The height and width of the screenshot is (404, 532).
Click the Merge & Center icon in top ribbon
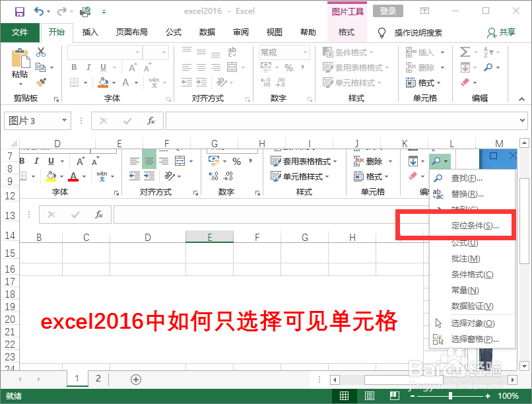(232, 67)
